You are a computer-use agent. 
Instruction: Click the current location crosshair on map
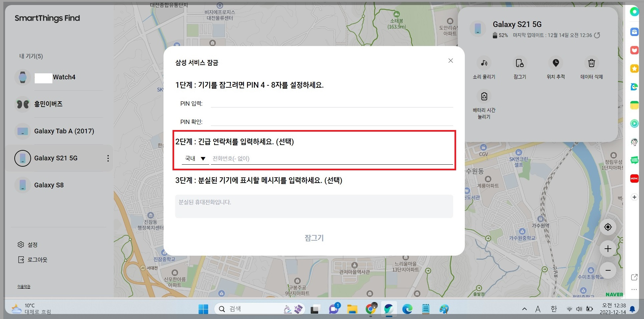tap(608, 227)
